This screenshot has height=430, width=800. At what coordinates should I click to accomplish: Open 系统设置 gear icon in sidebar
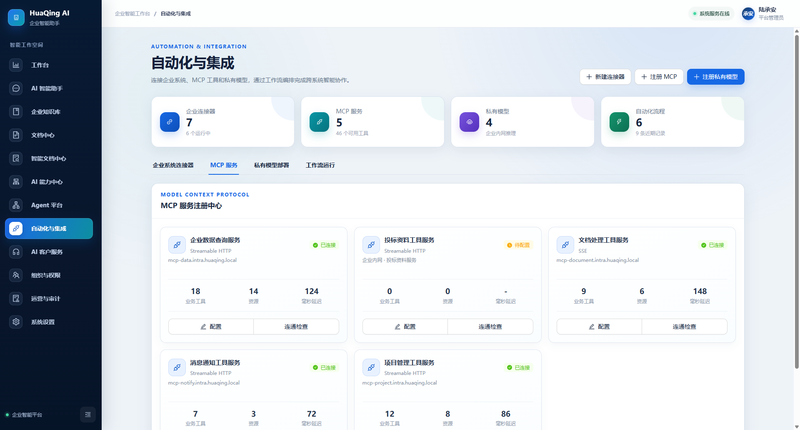pos(16,322)
